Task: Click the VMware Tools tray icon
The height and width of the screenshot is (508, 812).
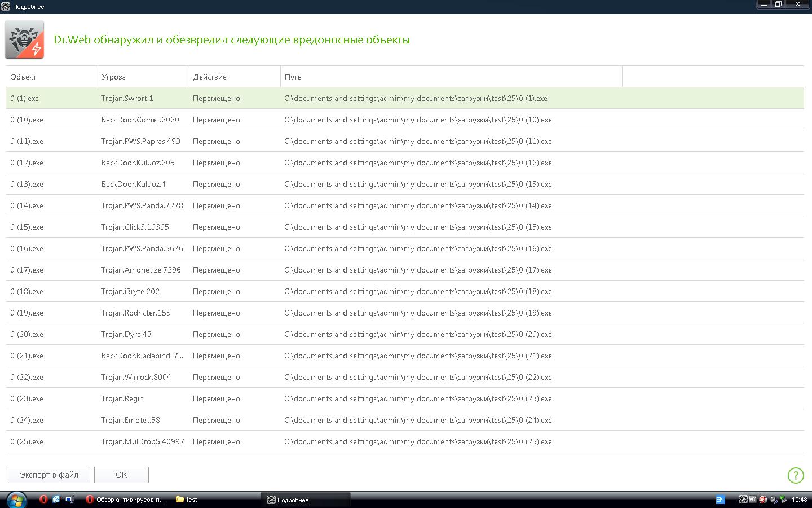Action: [753, 500]
